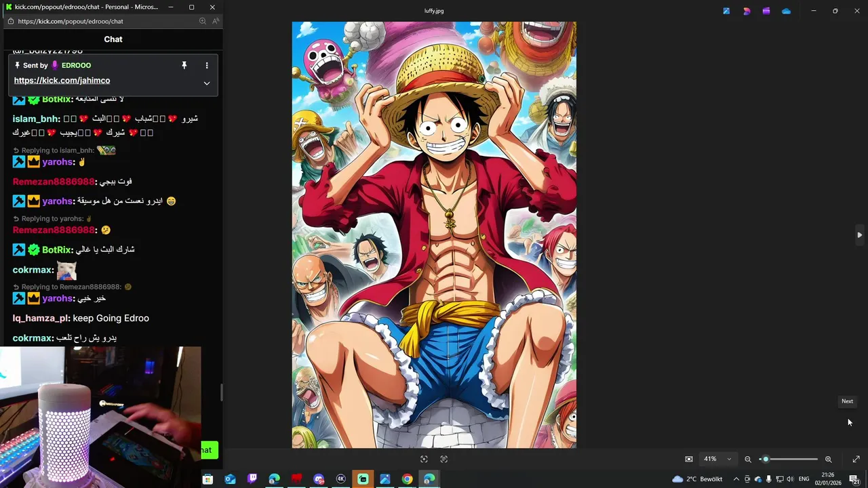
Task: Open the weather widget showing 2°C Bewölkt
Action: [696, 479]
